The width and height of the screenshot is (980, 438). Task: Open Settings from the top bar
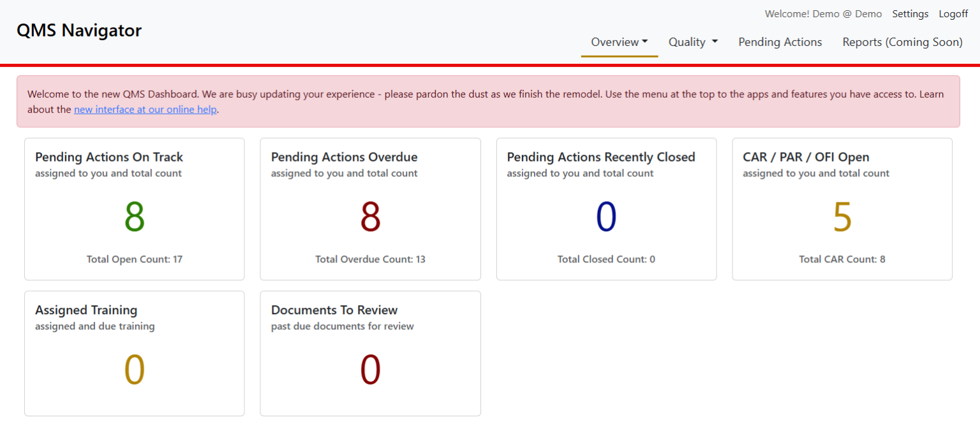click(x=910, y=13)
